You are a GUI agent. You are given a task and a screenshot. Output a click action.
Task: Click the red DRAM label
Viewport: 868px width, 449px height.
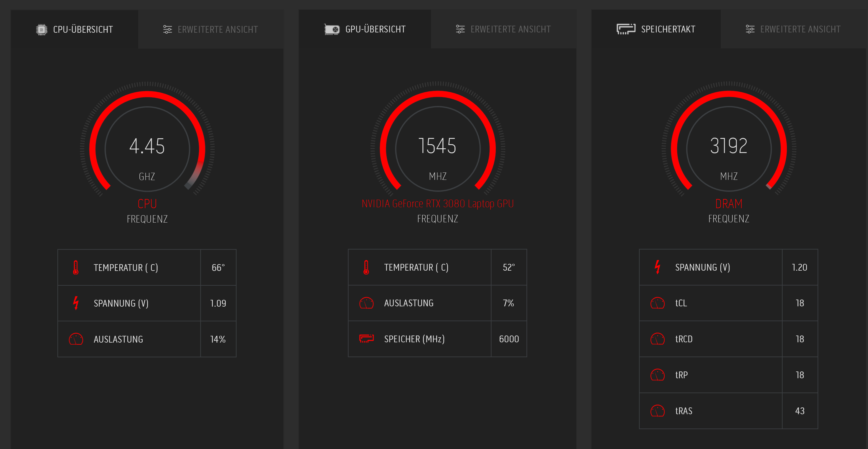point(729,204)
